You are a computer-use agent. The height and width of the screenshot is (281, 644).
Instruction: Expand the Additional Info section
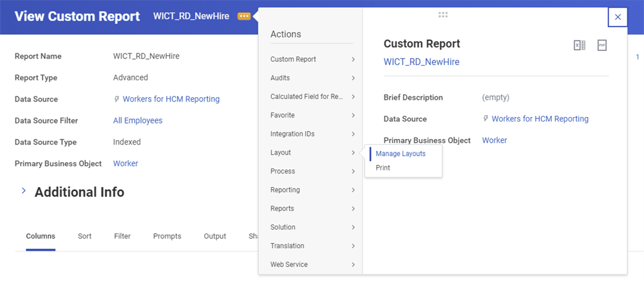(x=24, y=191)
